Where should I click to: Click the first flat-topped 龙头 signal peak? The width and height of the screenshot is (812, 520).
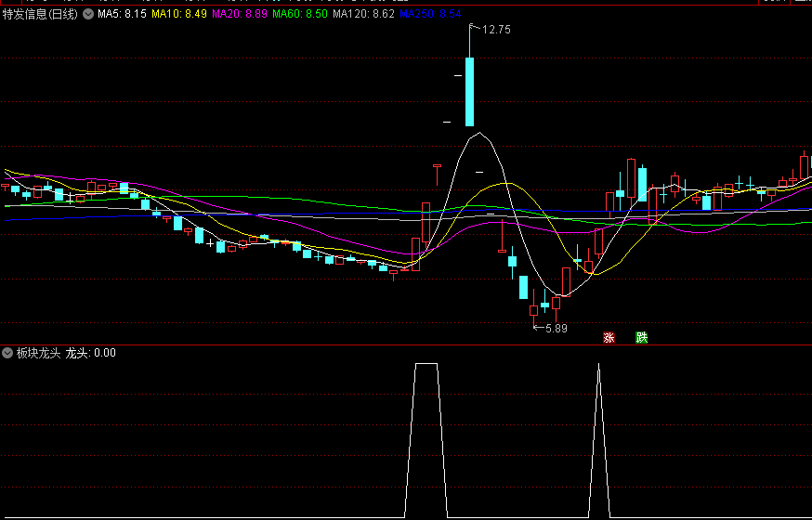426,364
